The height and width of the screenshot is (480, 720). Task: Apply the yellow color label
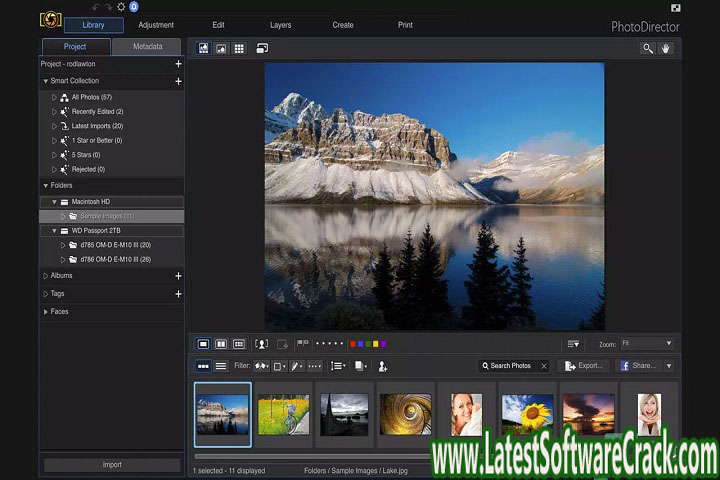(x=376, y=344)
